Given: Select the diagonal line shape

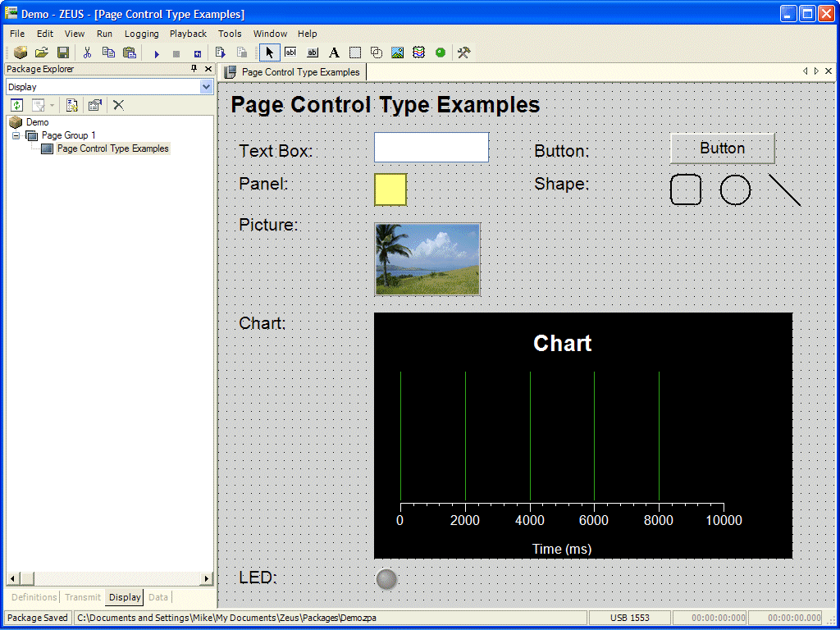Looking at the screenshot, I should tap(785, 189).
